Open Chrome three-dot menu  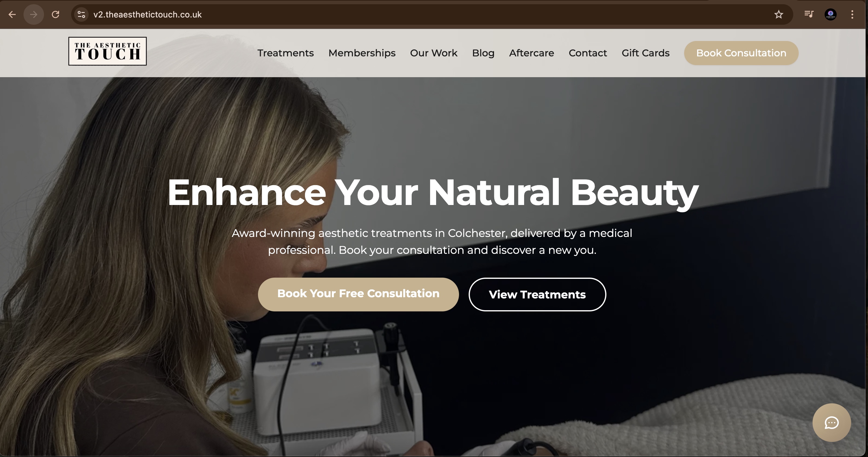[852, 14]
